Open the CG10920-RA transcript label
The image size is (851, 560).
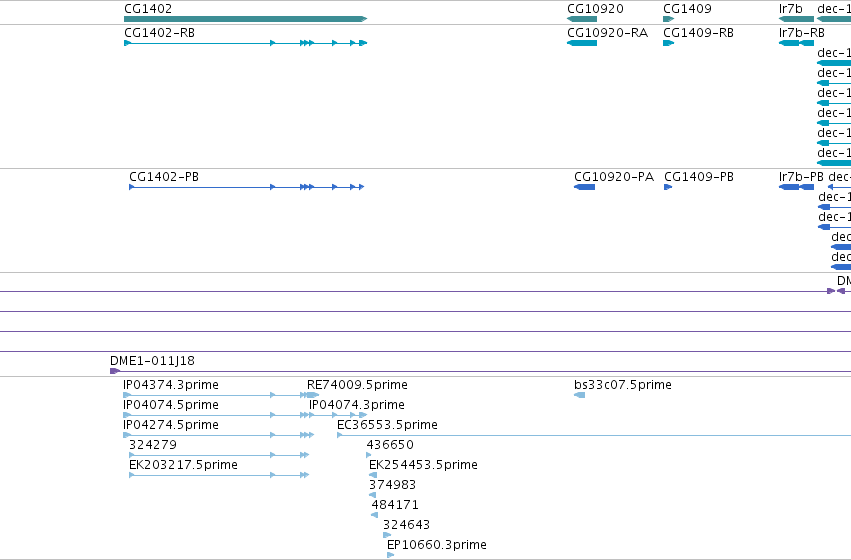tap(607, 33)
